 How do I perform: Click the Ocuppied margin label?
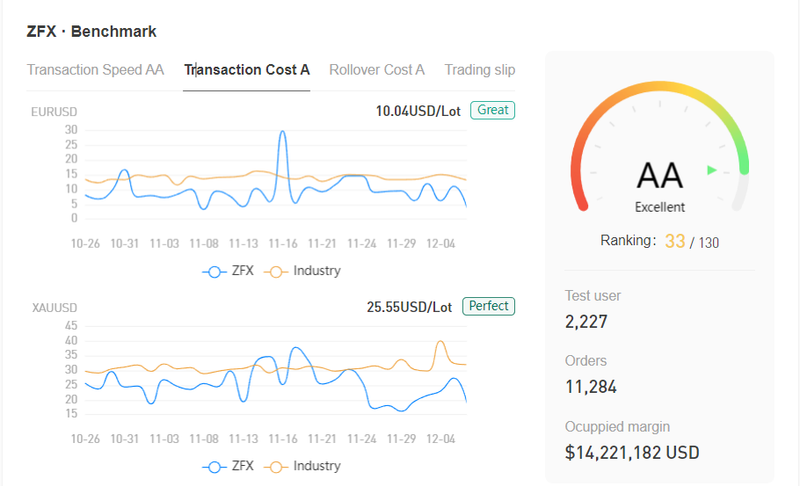[617, 427]
